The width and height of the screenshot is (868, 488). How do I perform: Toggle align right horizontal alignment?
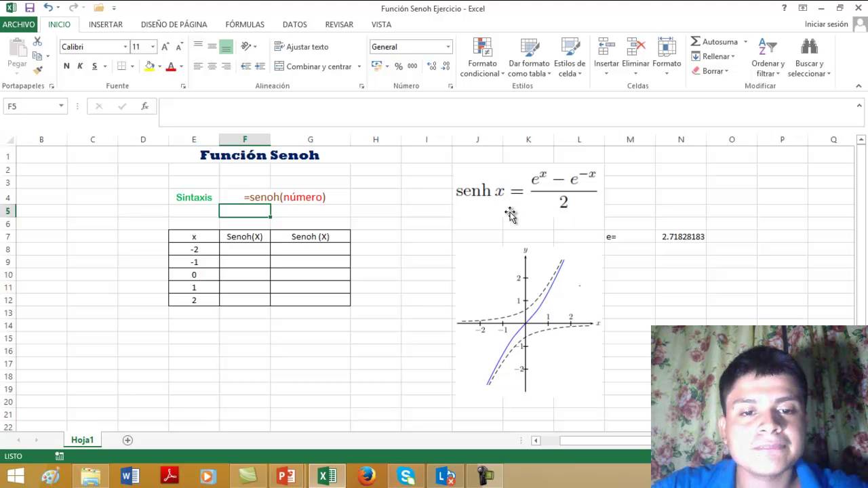click(x=226, y=66)
